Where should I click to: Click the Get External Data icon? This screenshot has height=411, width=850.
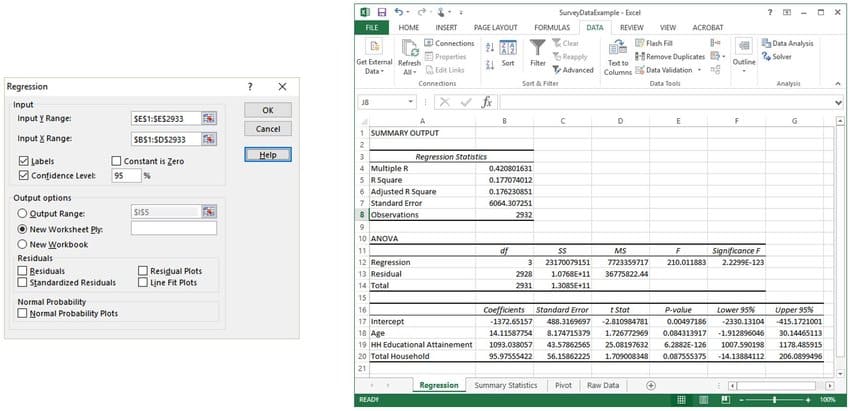coord(374,47)
